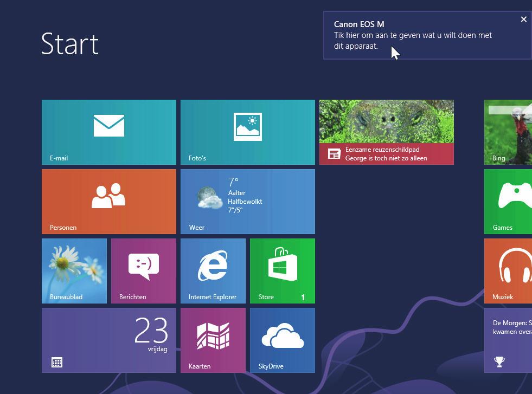This screenshot has height=394, width=532.
Task: Launch the Bureaublad desktop tile
Action: pyautogui.click(x=74, y=271)
